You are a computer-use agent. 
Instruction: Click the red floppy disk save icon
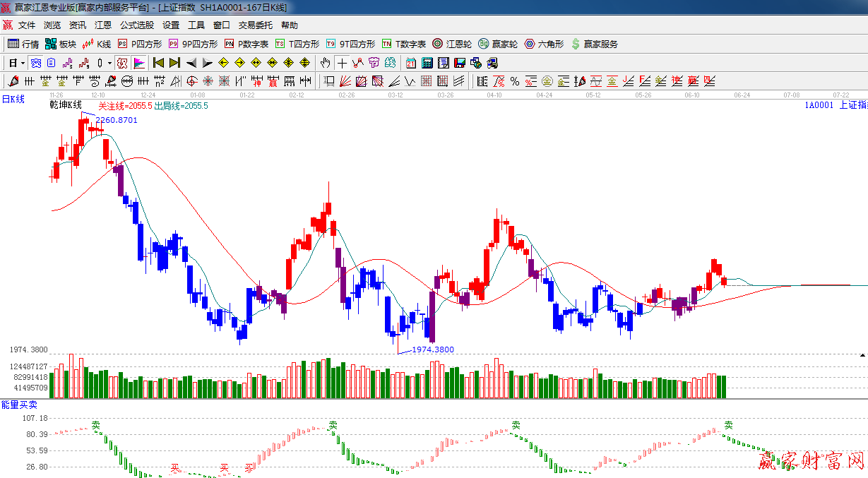[x=460, y=63]
